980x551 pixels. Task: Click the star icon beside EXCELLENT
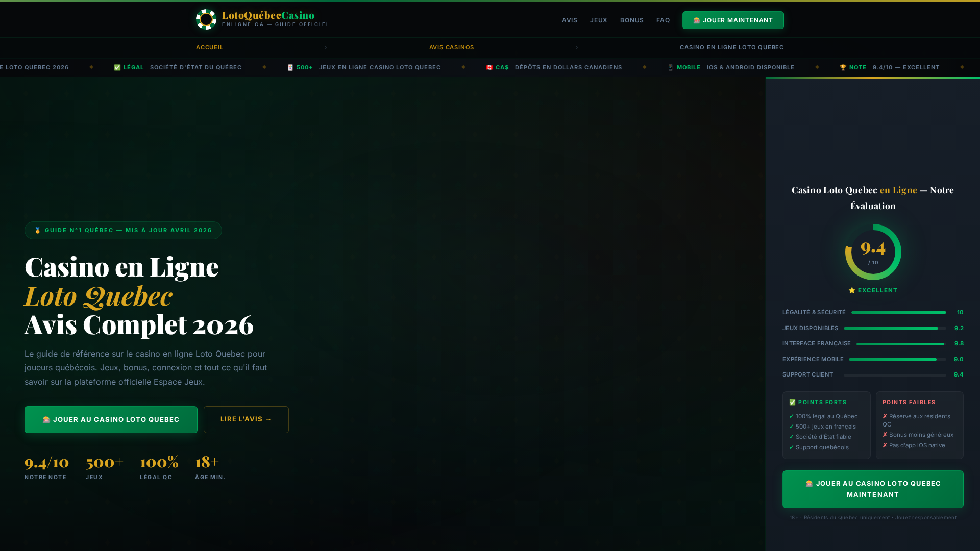coord(852,290)
